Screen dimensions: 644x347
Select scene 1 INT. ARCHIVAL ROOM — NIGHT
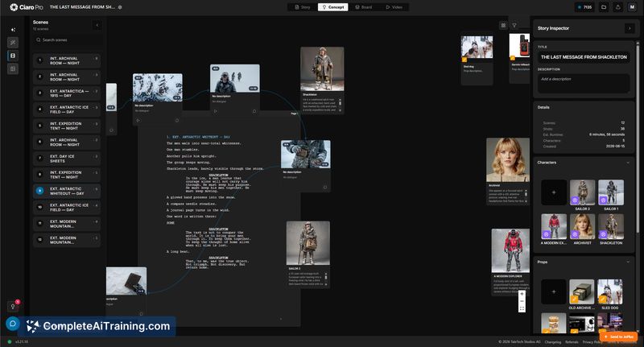pos(67,60)
